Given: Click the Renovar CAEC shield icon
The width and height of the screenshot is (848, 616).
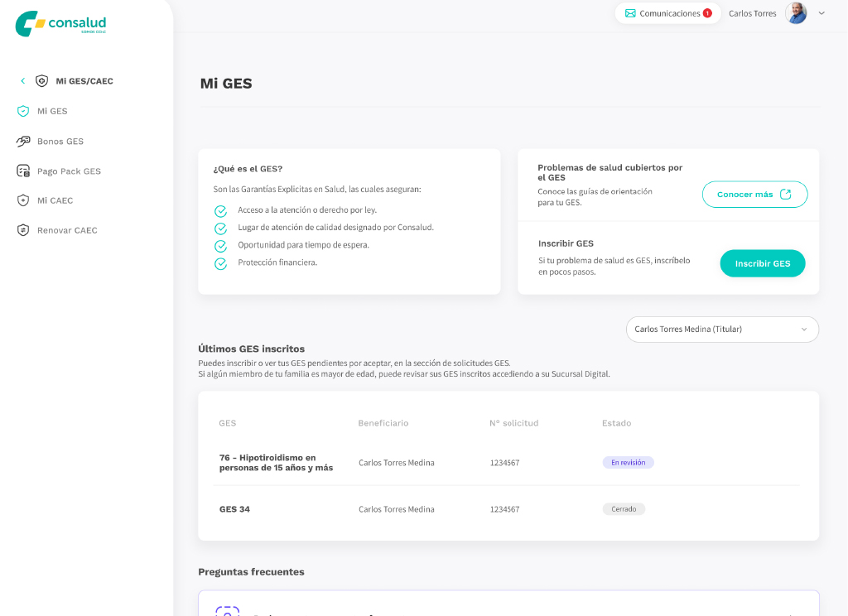Looking at the screenshot, I should pyautogui.click(x=23, y=230).
